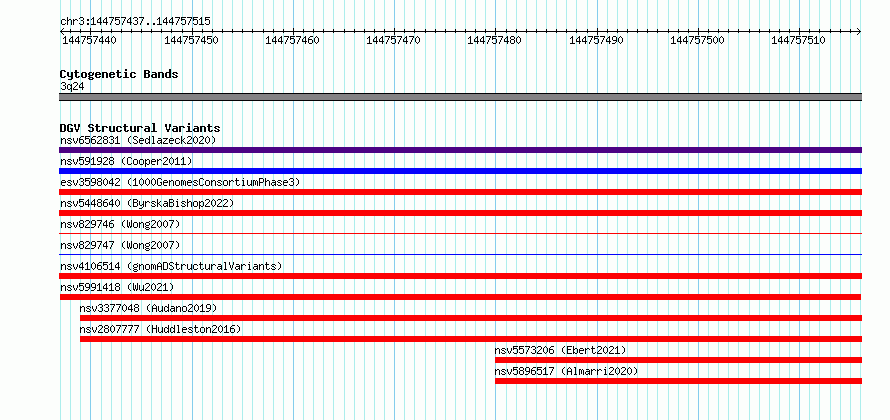Select the dark purple nsv6562831 variant bar
The height and width of the screenshot is (420, 890).
click(x=460, y=150)
